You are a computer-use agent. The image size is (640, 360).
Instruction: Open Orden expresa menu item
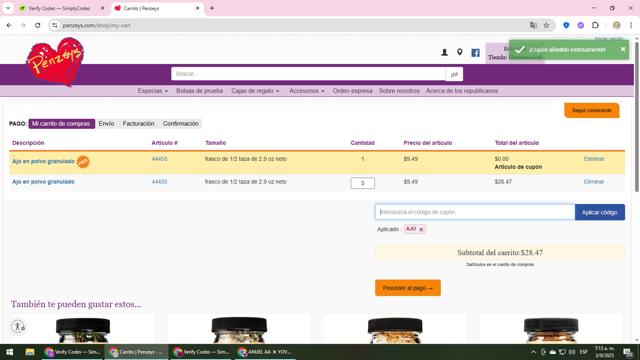[x=352, y=91]
